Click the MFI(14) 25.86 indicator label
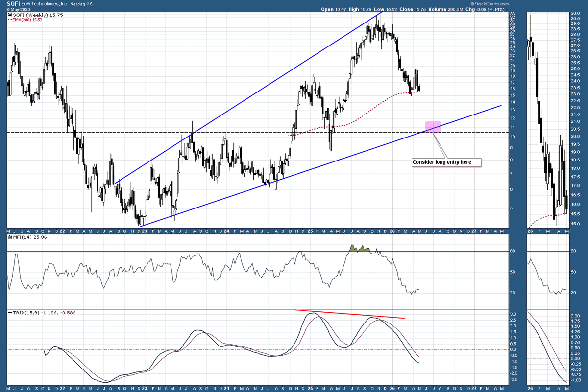This screenshot has width=588, height=392. (x=26, y=237)
